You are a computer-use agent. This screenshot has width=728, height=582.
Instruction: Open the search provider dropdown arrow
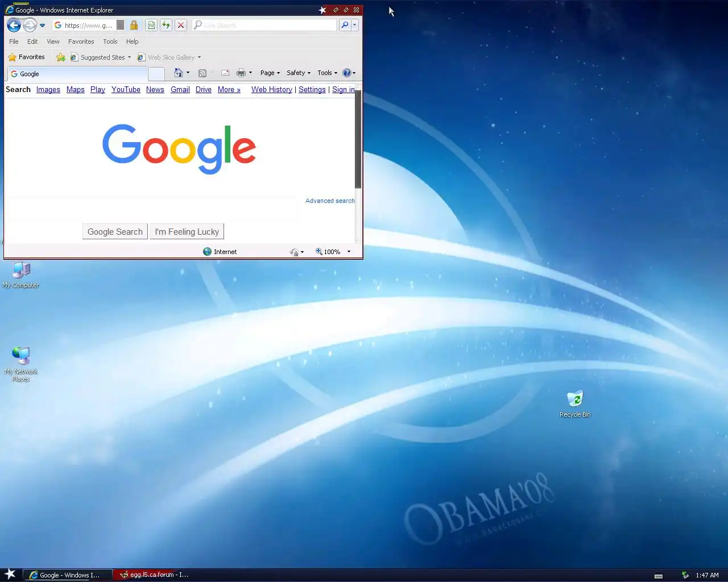tap(354, 25)
